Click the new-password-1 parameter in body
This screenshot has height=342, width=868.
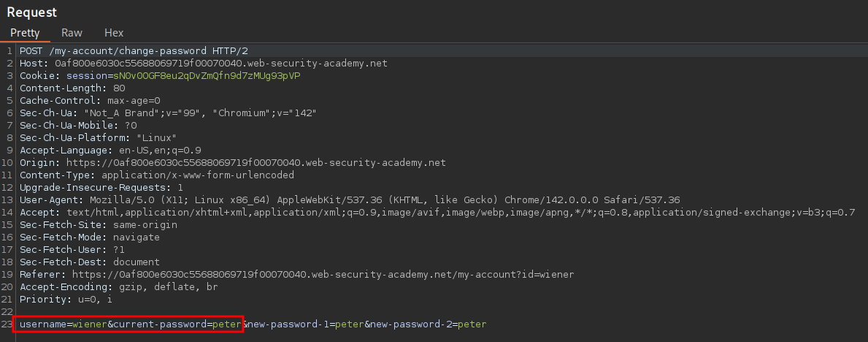(289, 324)
